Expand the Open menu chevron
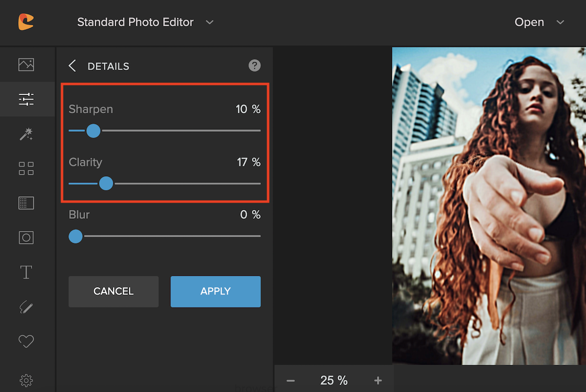 561,22
